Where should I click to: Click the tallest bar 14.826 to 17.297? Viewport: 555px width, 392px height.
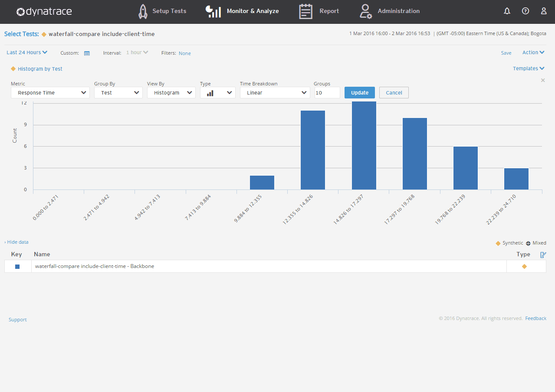[364, 146]
